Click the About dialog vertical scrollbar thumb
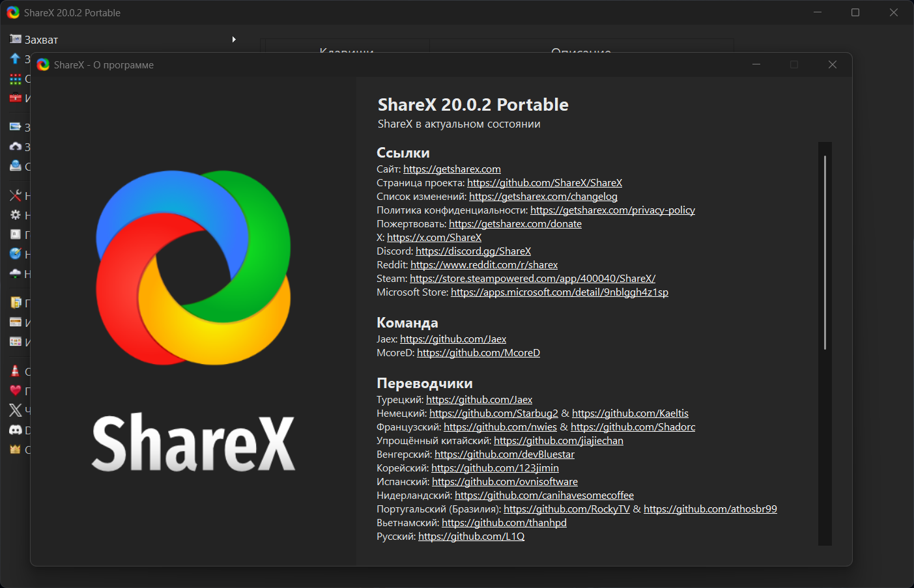This screenshot has width=914, height=588. [x=825, y=253]
